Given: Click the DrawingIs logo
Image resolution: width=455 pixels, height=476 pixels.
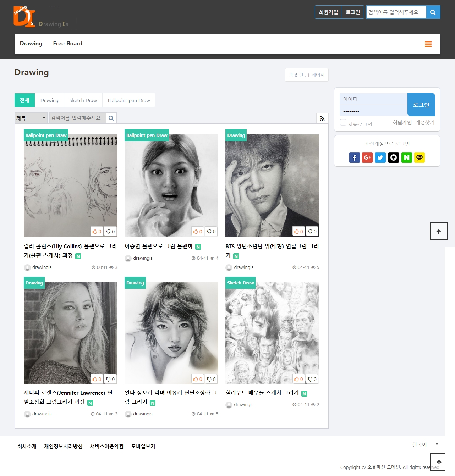Looking at the screenshot, I should (x=41, y=17).
